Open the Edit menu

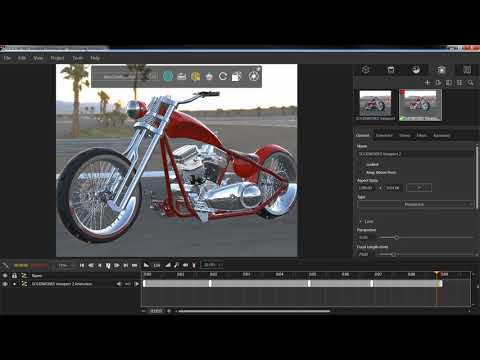coord(22,58)
